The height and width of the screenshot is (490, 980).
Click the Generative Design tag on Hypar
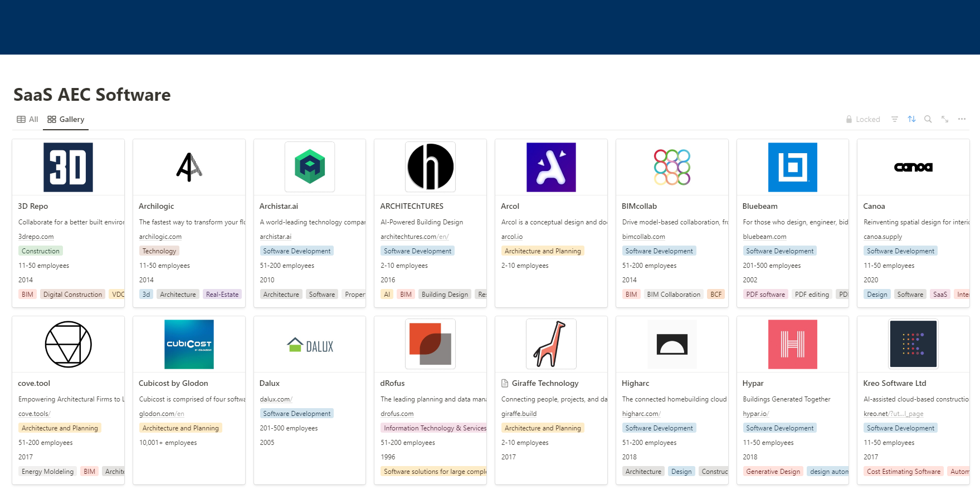point(773,472)
